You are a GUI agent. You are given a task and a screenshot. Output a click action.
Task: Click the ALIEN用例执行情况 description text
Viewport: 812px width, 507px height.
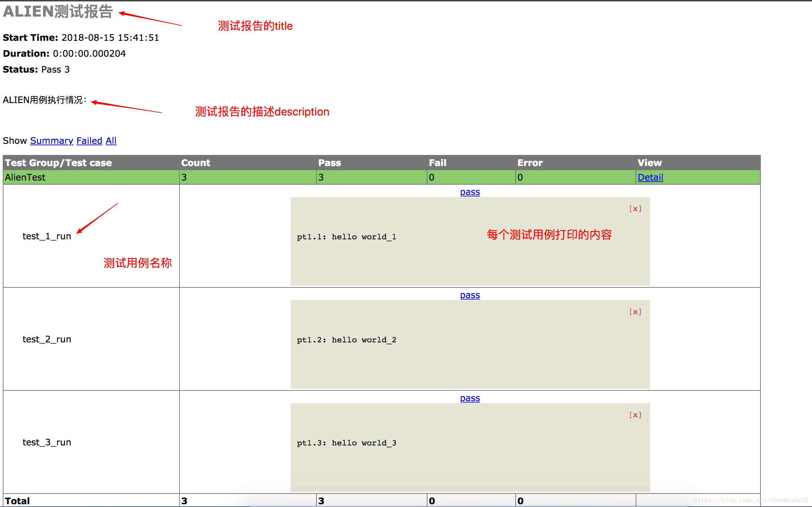pyautogui.click(x=45, y=100)
